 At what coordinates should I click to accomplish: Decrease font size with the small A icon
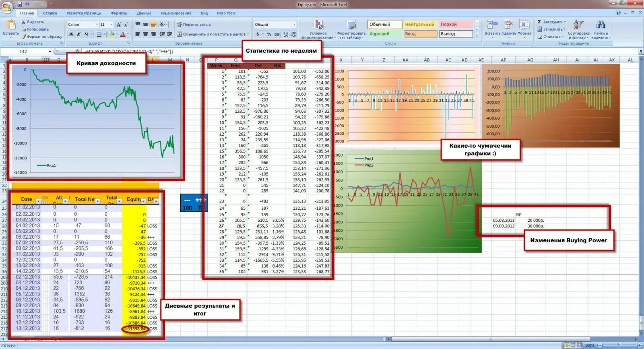click(x=126, y=25)
